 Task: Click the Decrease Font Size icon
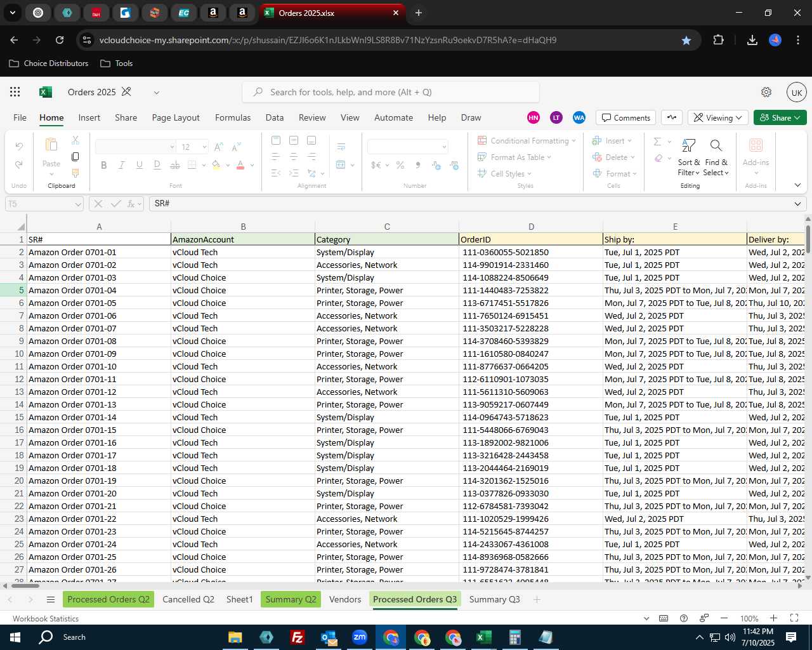click(x=236, y=147)
